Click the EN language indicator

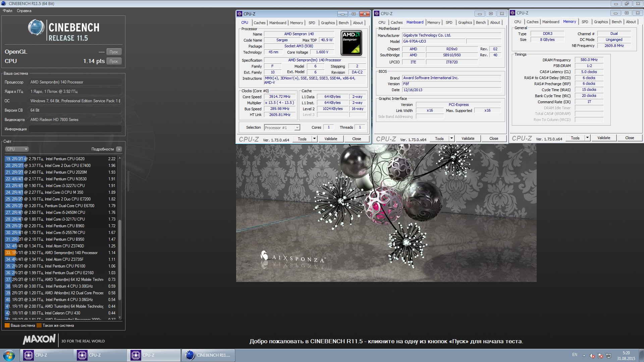tap(575, 355)
